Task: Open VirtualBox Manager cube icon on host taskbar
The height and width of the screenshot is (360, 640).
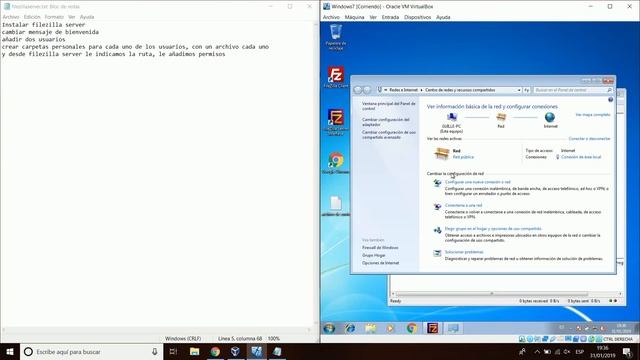Action: pyautogui.click(x=235, y=352)
